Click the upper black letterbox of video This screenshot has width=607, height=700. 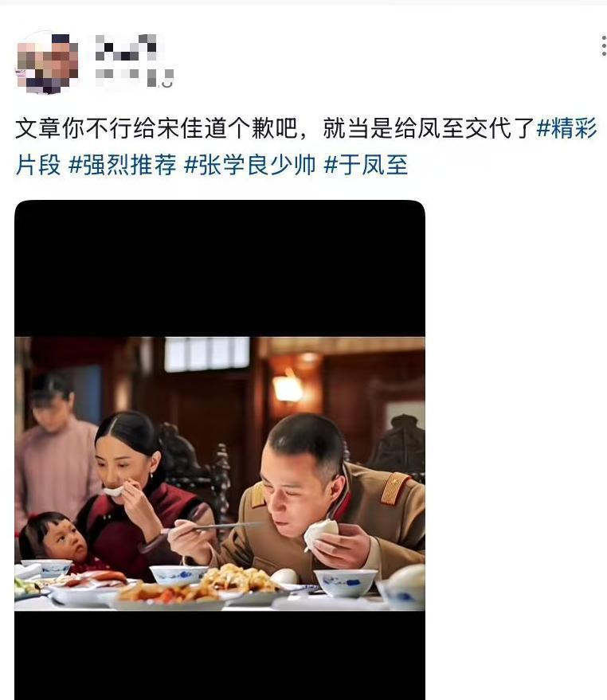(x=220, y=268)
